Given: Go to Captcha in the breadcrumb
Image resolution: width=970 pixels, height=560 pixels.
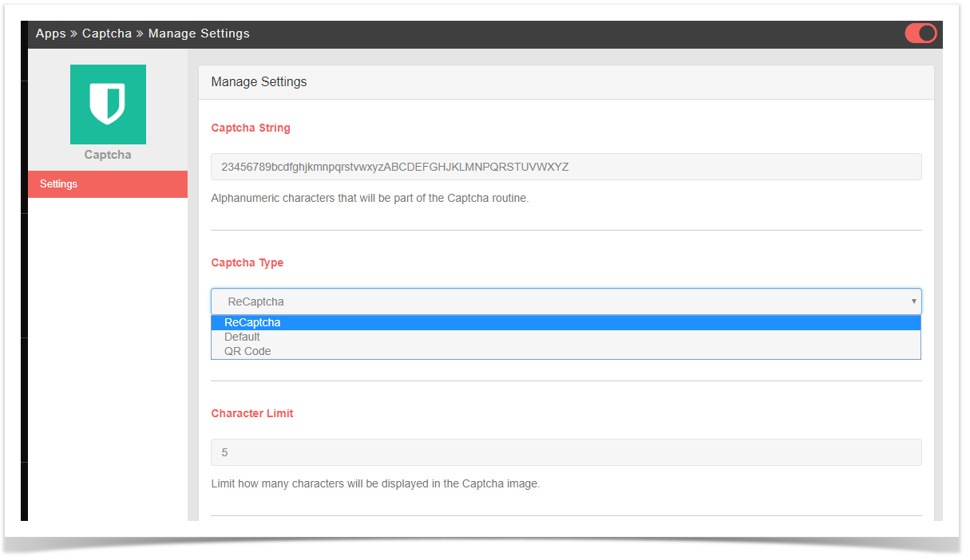Looking at the screenshot, I should pyautogui.click(x=107, y=34).
